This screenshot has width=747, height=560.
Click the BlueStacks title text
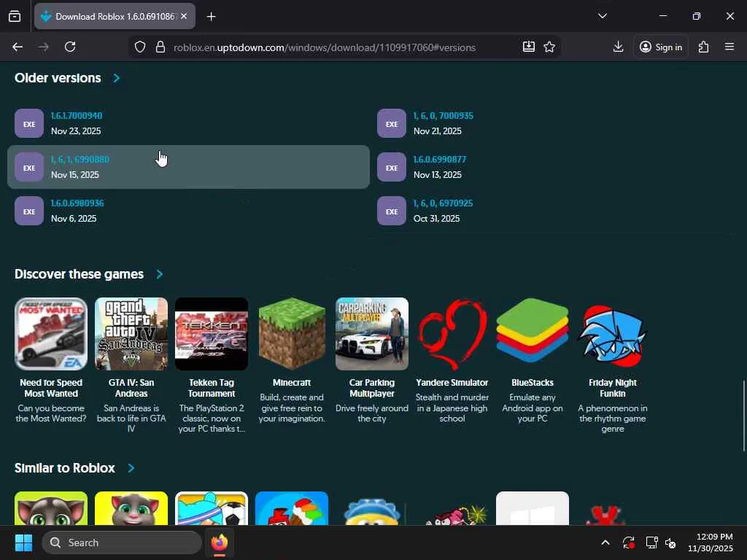[x=532, y=383]
